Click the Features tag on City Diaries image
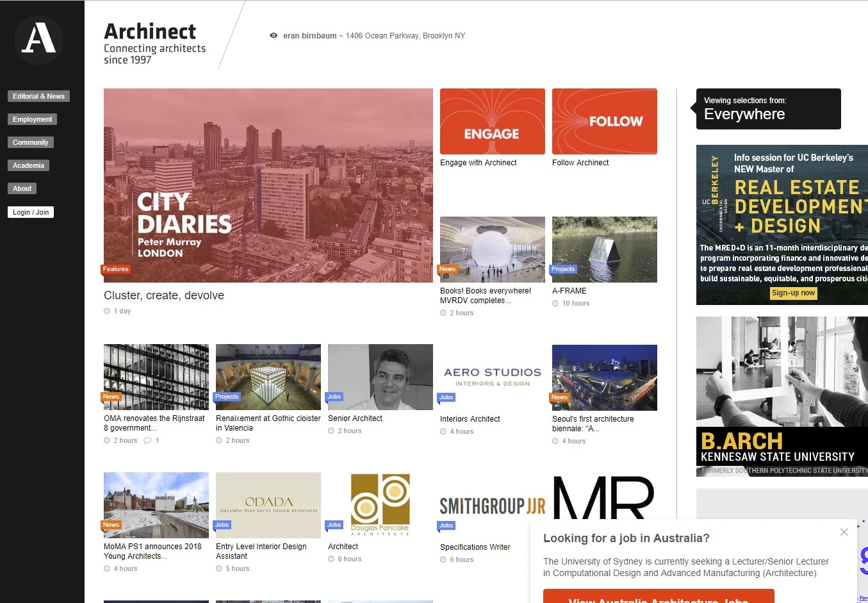868x603 pixels. [x=116, y=269]
